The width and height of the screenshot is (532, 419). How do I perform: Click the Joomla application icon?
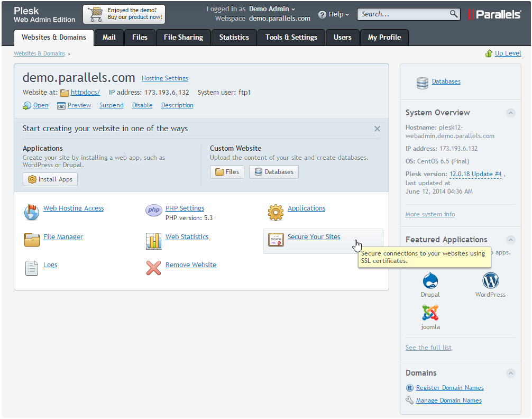[x=430, y=313]
